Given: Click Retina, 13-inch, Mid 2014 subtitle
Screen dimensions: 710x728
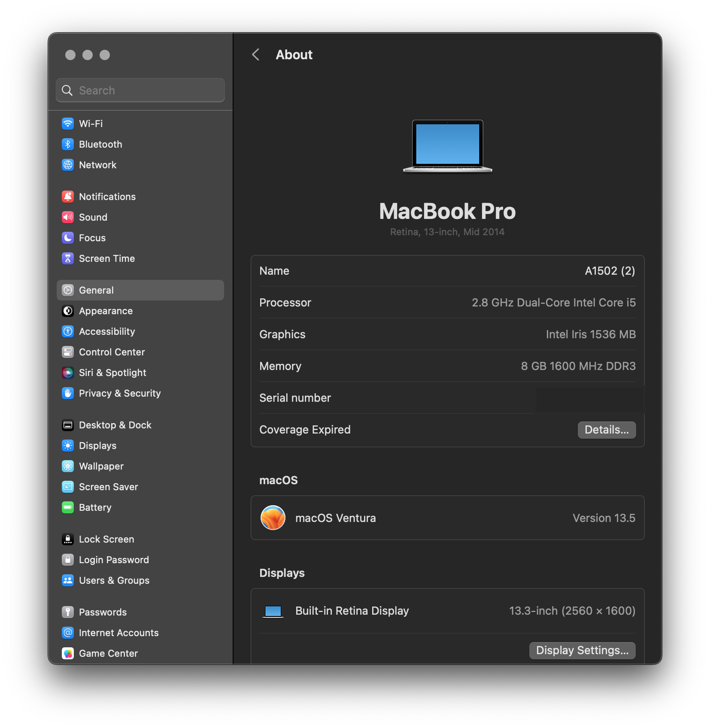Looking at the screenshot, I should [447, 232].
